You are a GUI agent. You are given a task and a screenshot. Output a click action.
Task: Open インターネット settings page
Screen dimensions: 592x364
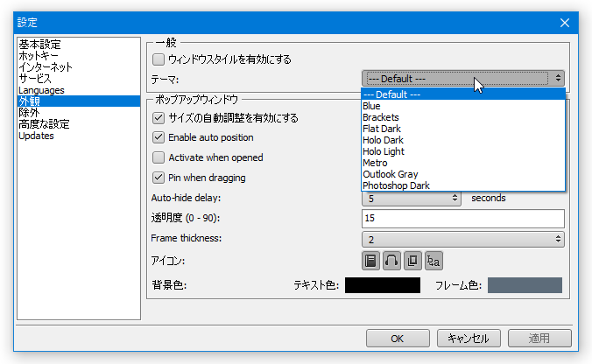pos(79,67)
